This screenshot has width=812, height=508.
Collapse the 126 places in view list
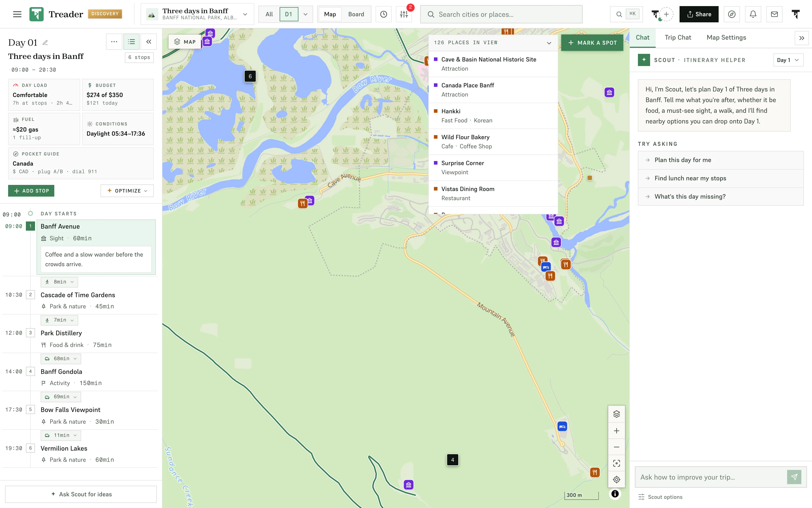point(549,43)
